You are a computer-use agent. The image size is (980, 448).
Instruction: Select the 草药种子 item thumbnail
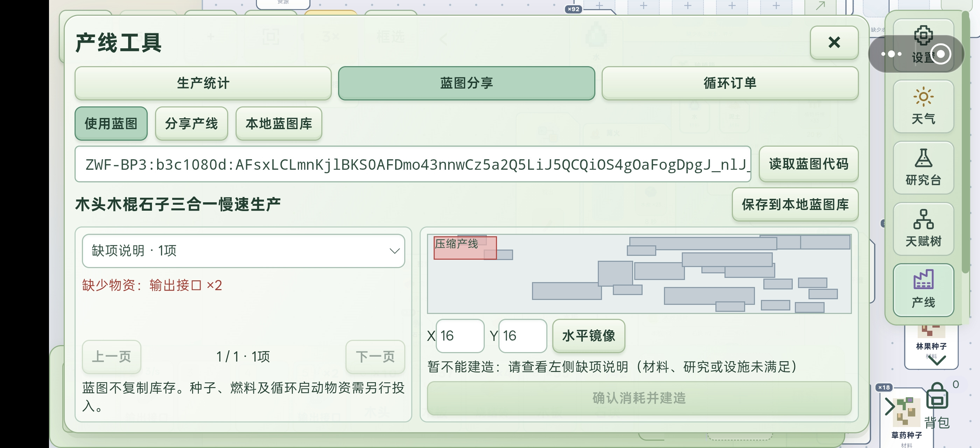click(906, 412)
